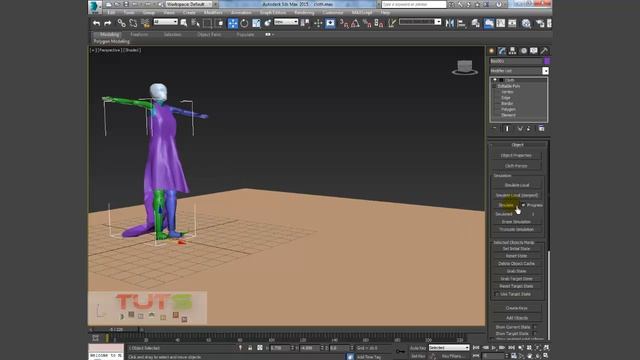
Task: Open the Workspace Default dropdown
Action: 189,4
